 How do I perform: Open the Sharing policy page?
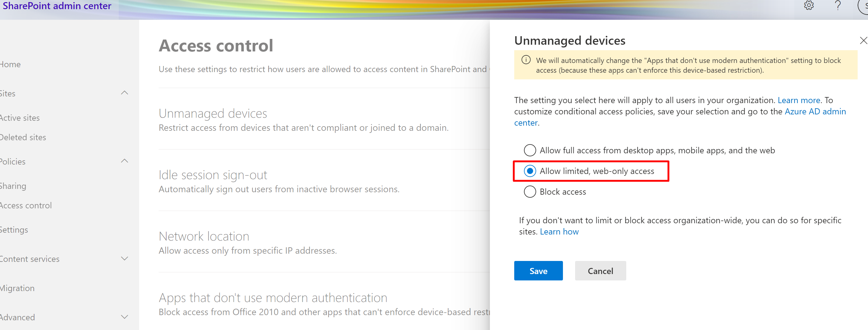[x=13, y=186]
